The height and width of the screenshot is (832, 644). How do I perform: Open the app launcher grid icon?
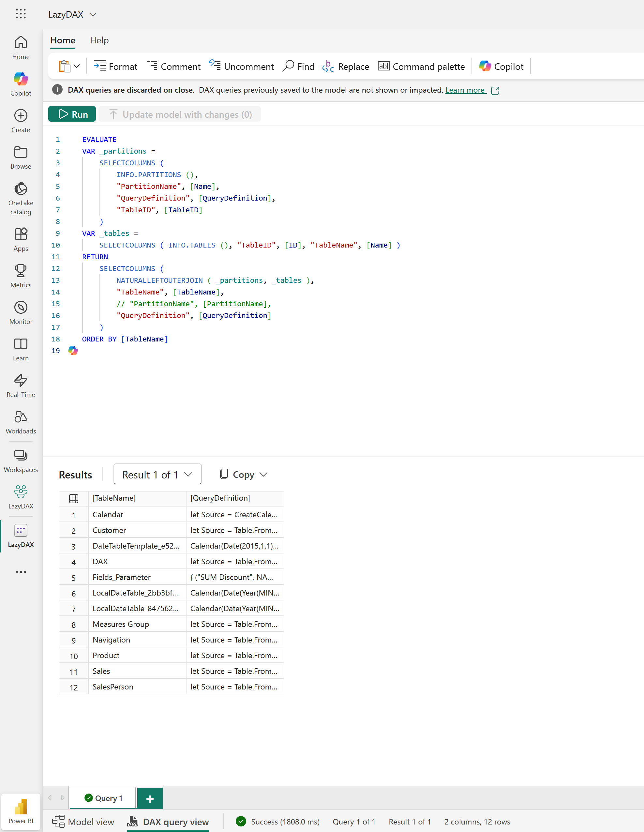pyautogui.click(x=21, y=14)
